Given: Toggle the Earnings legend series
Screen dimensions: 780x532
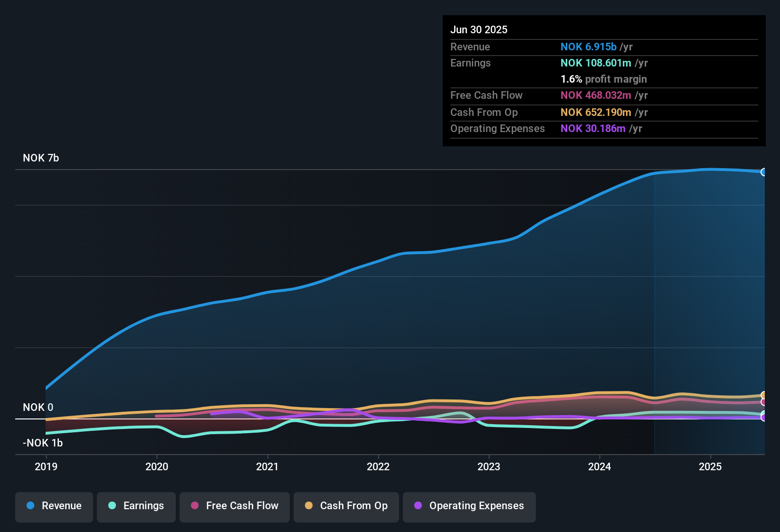Looking at the screenshot, I should (x=136, y=507).
